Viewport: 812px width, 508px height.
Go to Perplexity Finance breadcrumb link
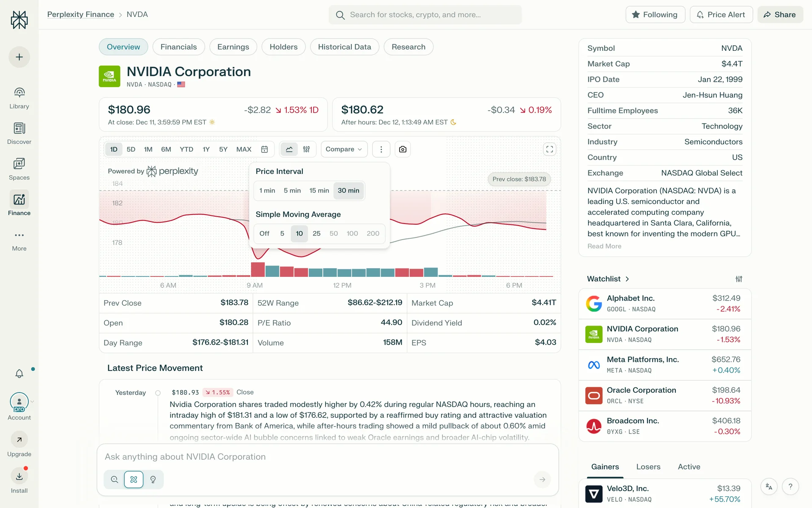click(80, 14)
